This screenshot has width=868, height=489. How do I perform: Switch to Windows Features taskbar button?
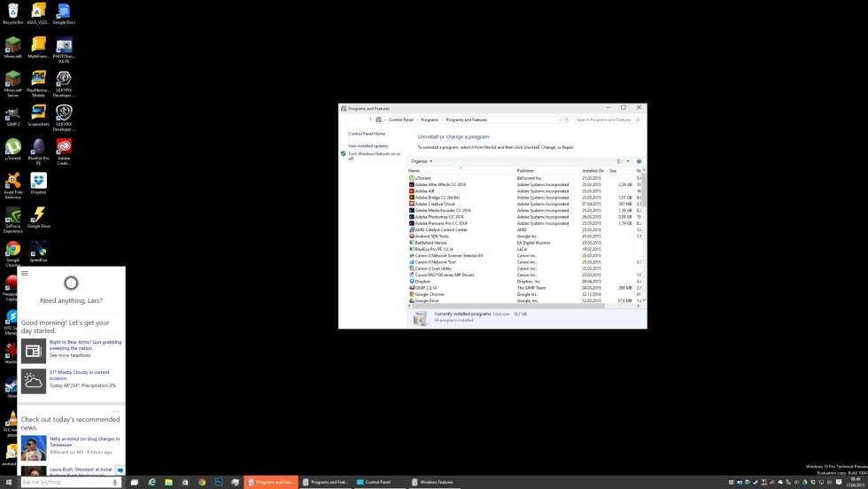coord(436,482)
